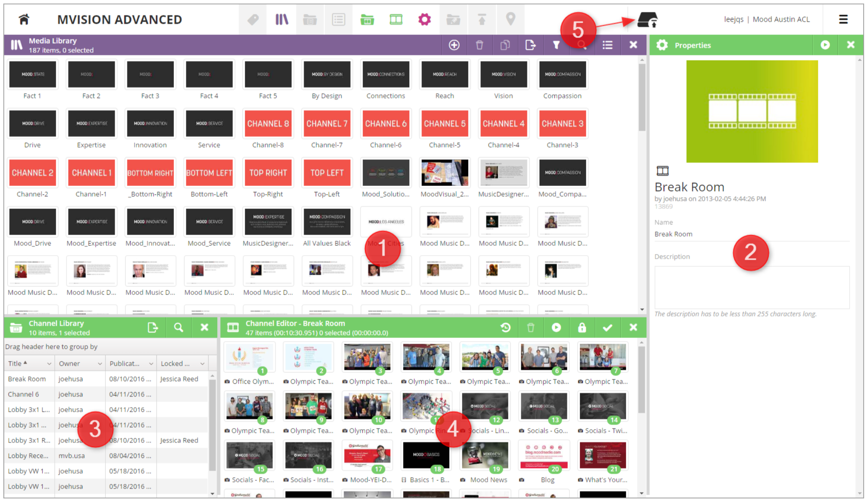Click the Media Library vertical scrollbar thumb
This screenshot has width=868, height=502.
(642, 96)
